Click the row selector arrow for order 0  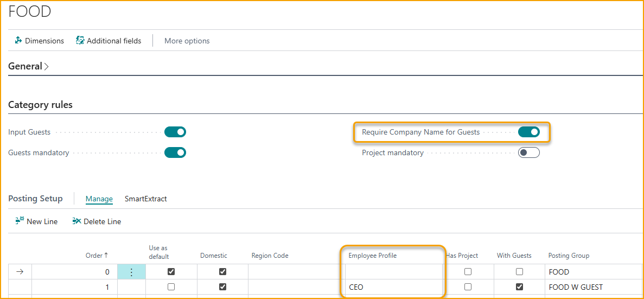20,272
